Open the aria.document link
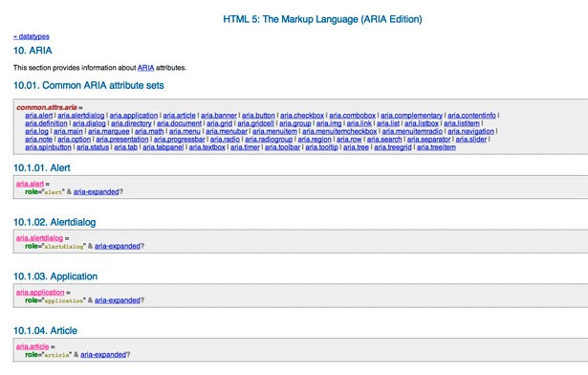588x375 pixels. (x=179, y=123)
